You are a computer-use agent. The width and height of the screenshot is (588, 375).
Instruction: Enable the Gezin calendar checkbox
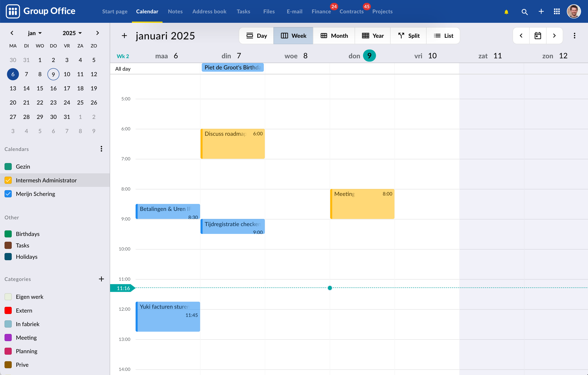point(8,167)
